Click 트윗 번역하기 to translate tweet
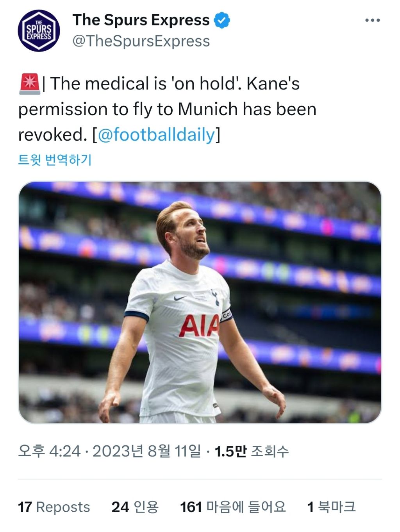 coord(55,160)
